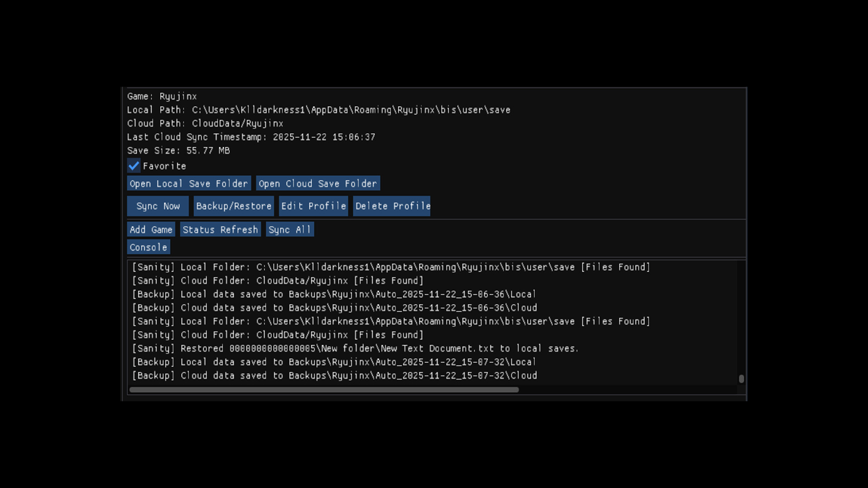Click the Cloud Path CloudData/Ryujinx entry

coord(205,123)
